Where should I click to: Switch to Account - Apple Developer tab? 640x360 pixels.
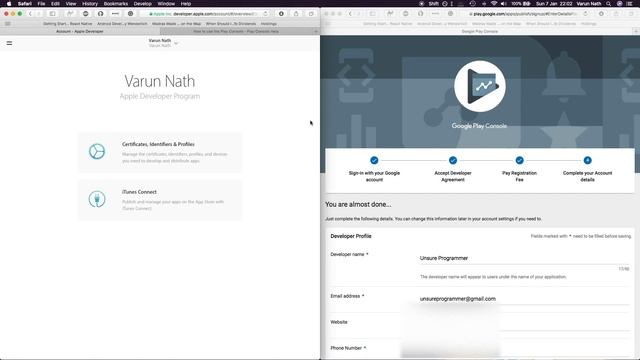point(80,31)
